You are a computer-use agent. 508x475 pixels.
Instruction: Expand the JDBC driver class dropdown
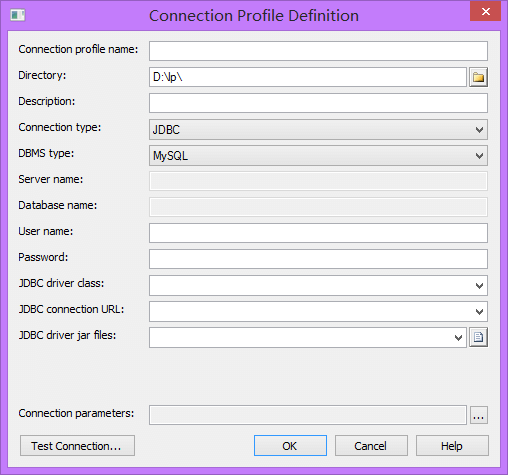click(479, 286)
